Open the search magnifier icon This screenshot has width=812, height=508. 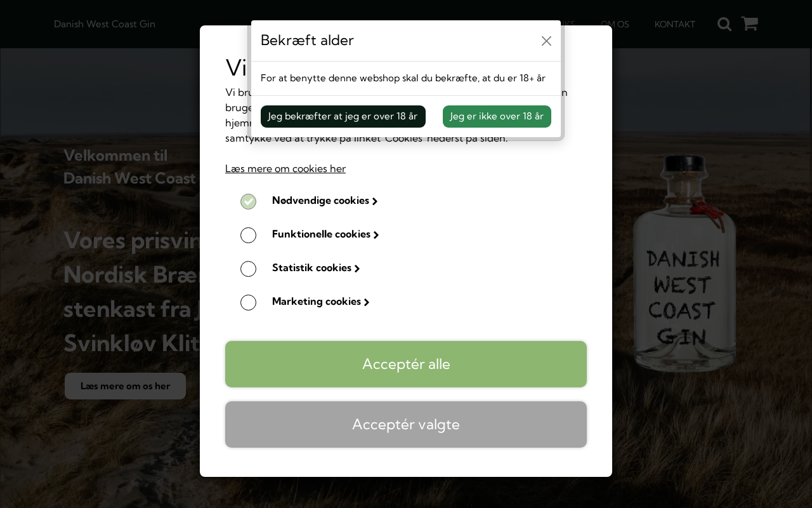pos(724,24)
